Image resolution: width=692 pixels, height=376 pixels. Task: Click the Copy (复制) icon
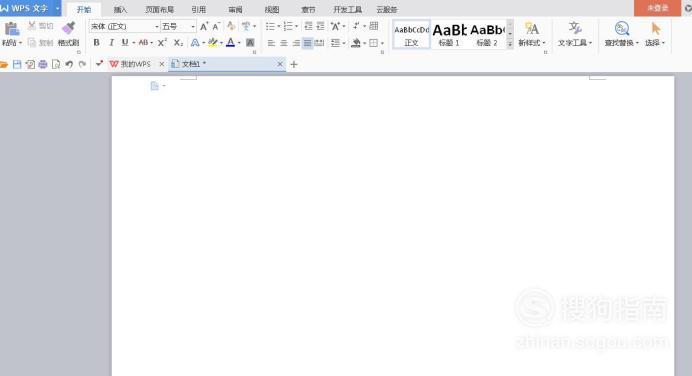(x=32, y=42)
